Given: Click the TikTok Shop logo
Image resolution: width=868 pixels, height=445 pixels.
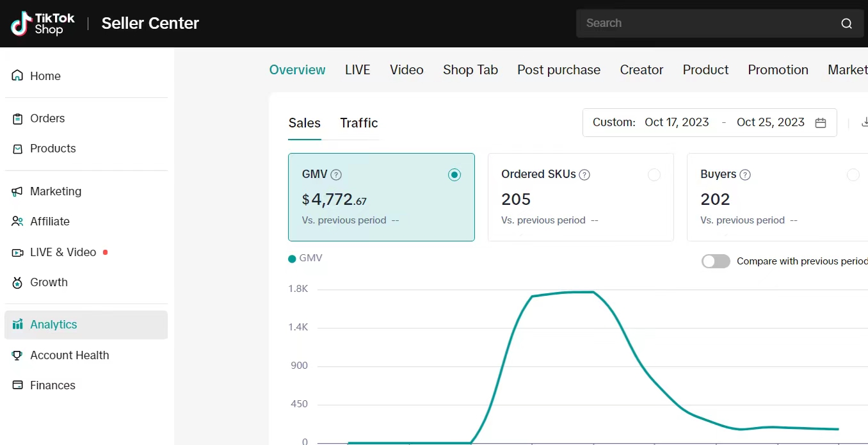Looking at the screenshot, I should point(42,24).
